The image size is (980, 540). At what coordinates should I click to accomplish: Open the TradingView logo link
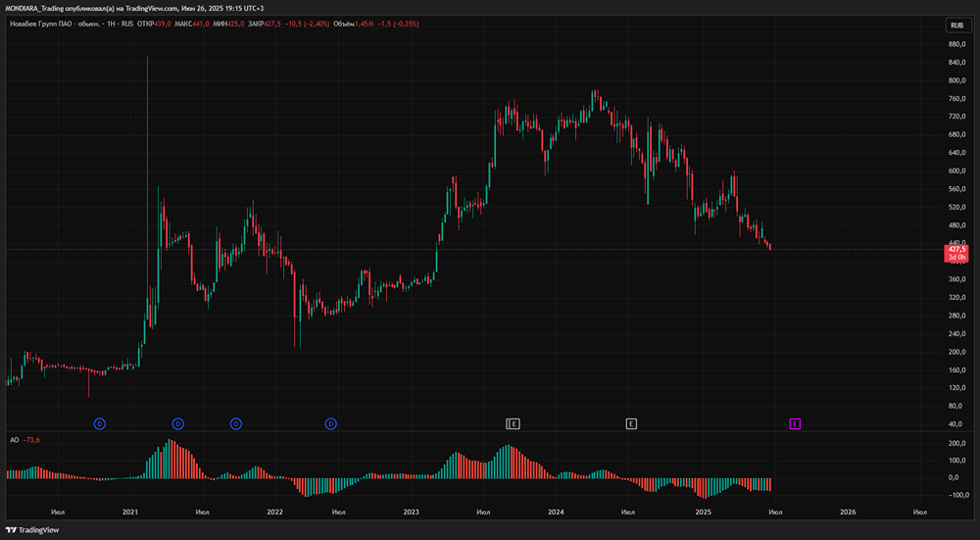tap(32, 530)
